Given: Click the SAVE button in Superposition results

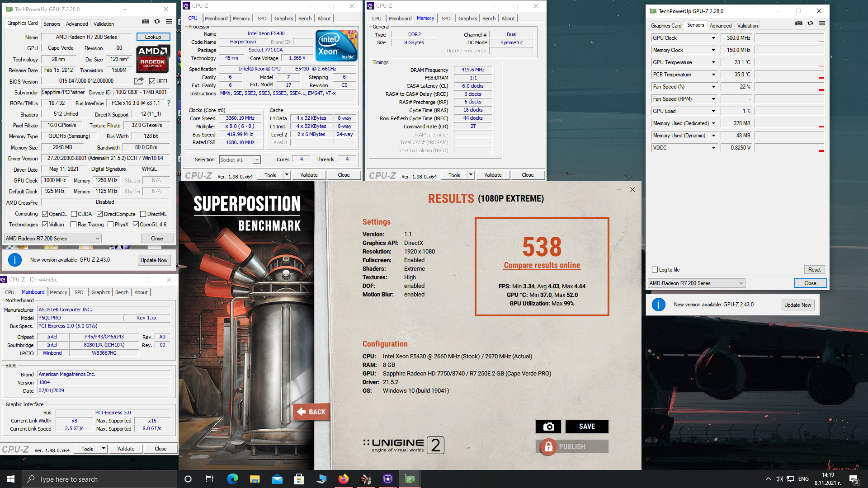Looking at the screenshot, I should coord(587,426).
